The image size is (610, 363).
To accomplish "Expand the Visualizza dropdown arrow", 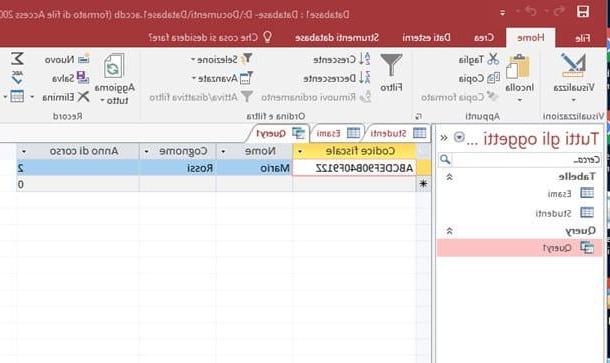I will coord(573,100).
